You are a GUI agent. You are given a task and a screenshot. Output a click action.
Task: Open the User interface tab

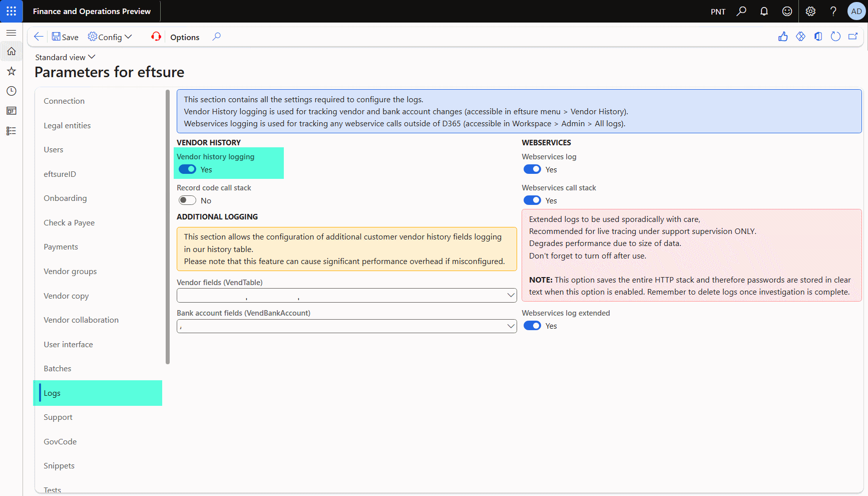point(68,344)
